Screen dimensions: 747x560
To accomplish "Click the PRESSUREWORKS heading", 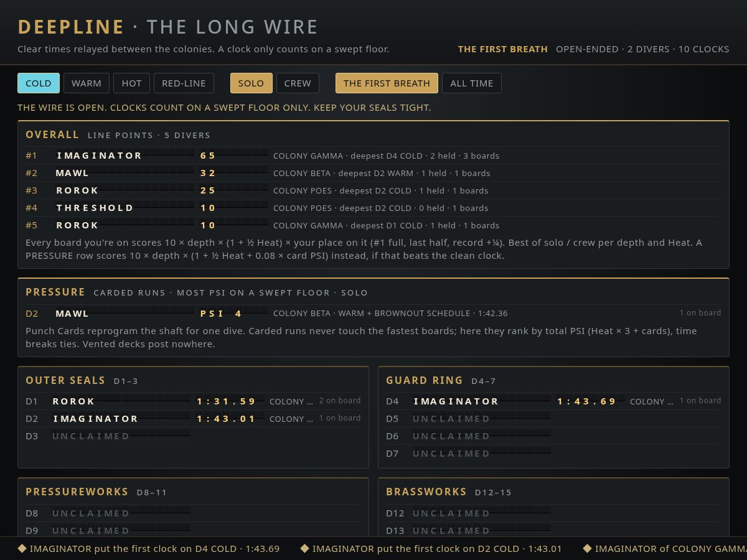I will 77,492.
